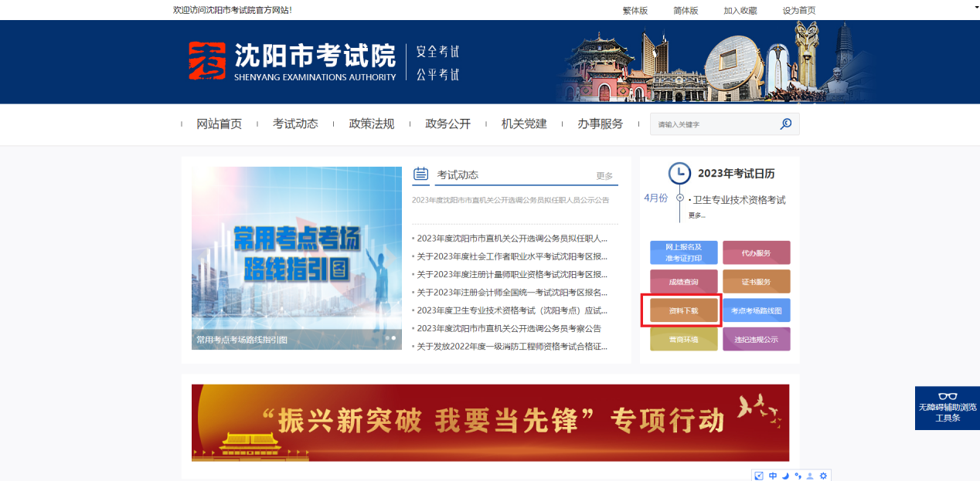Image resolution: width=980 pixels, height=481 pixels.
Task: Click the IME moon icon
Action: (x=785, y=476)
